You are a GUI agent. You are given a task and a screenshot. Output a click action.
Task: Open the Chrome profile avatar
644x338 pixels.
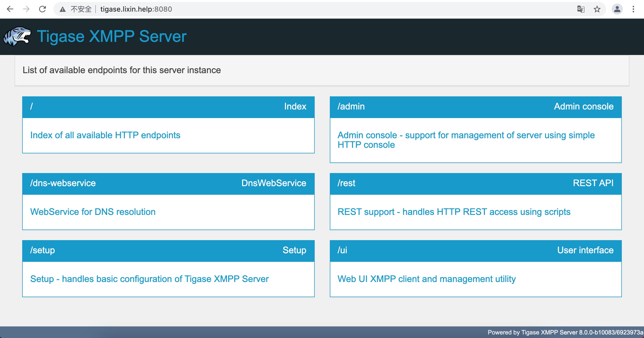(617, 9)
